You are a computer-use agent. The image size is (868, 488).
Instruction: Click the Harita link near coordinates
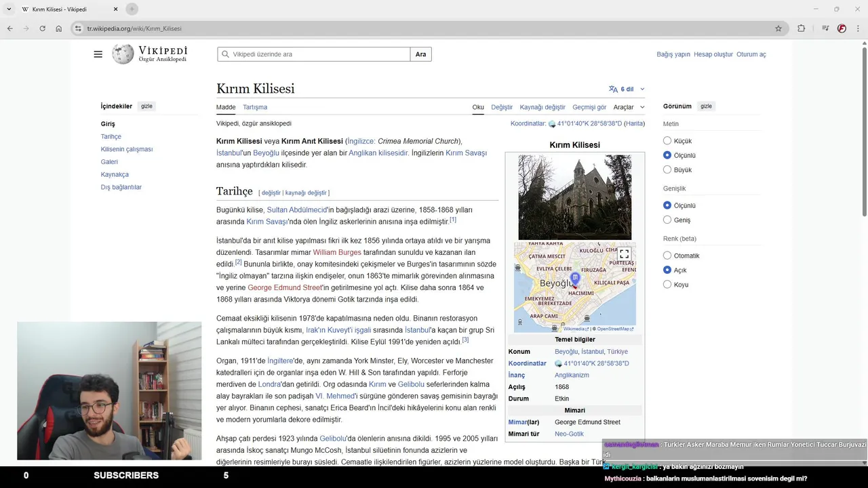point(634,123)
